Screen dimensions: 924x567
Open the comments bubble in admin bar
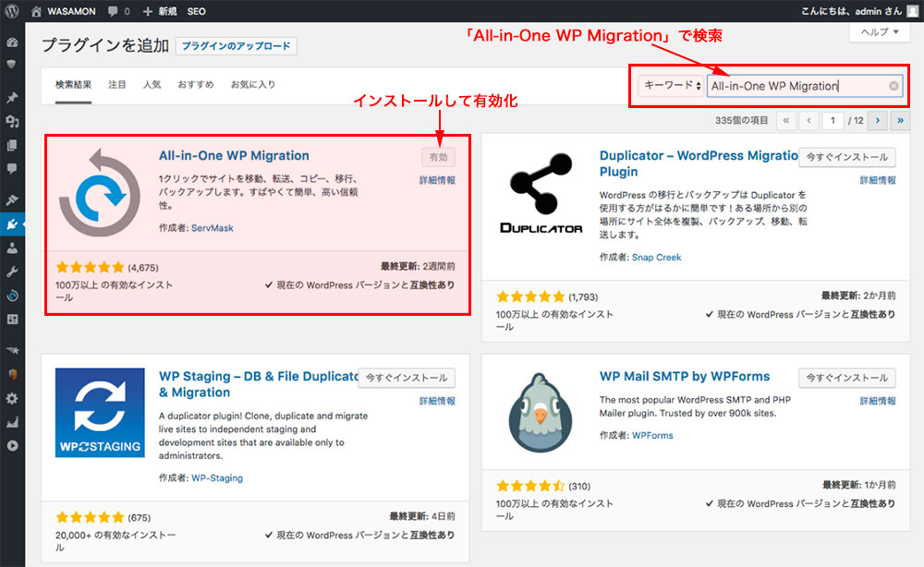[x=118, y=11]
